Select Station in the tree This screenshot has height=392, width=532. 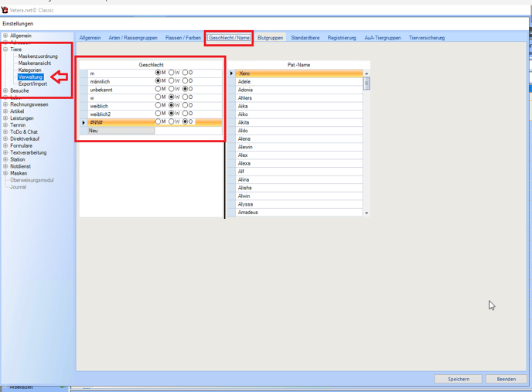18,159
